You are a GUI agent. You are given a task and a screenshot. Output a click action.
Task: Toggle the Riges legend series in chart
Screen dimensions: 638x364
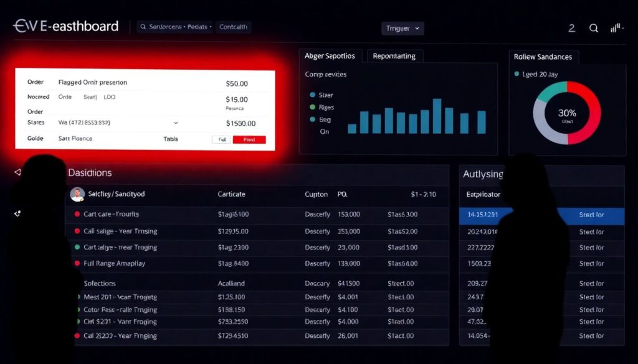313,107
